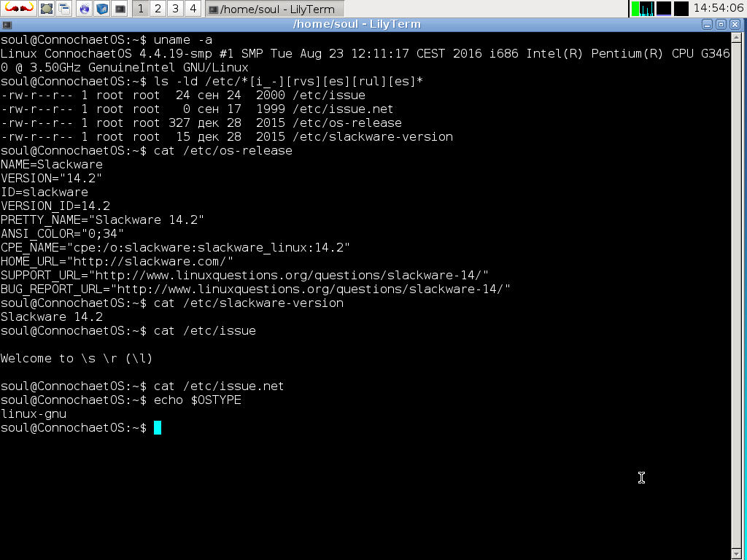Minimize the LilyTerm window
The height and width of the screenshot is (560, 747).
click(x=707, y=25)
